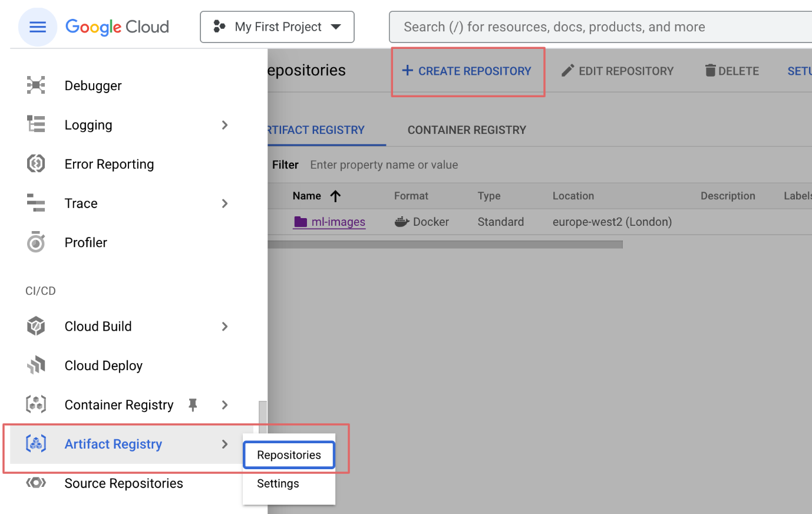
Task: Click the Create Repository button
Action: pyautogui.click(x=467, y=71)
